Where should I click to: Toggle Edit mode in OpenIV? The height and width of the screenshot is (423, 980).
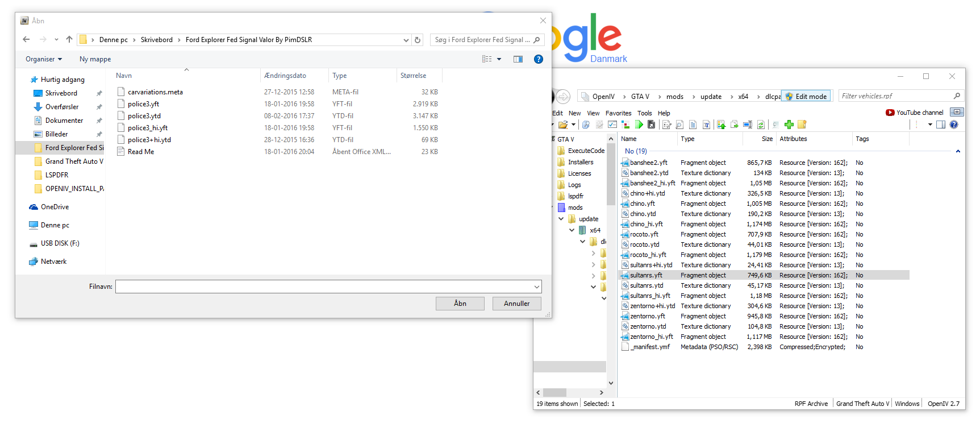pos(806,96)
